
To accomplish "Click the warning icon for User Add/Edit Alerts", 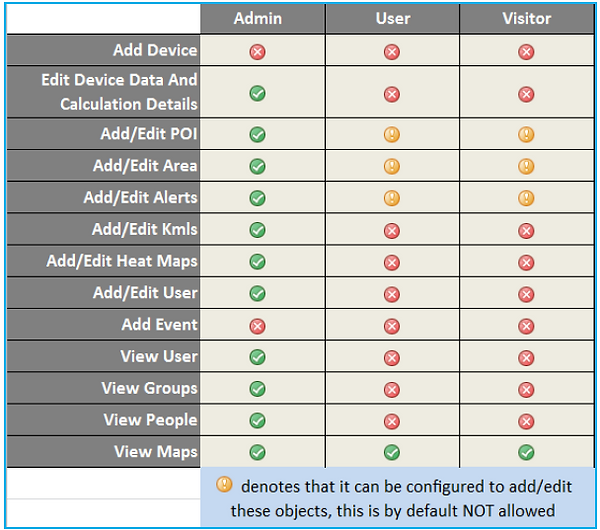I will coord(392,198).
